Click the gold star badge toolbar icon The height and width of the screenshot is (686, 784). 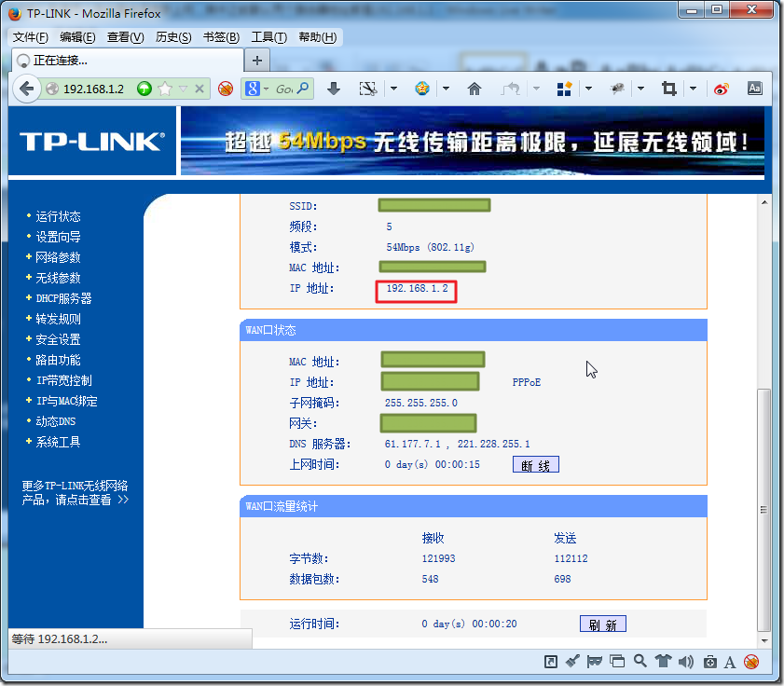coord(422,89)
